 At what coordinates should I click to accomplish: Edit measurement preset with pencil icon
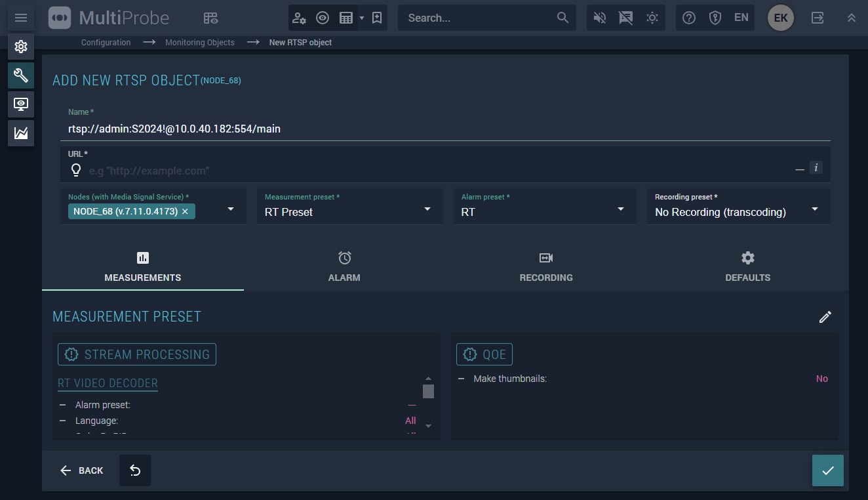(825, 317)
